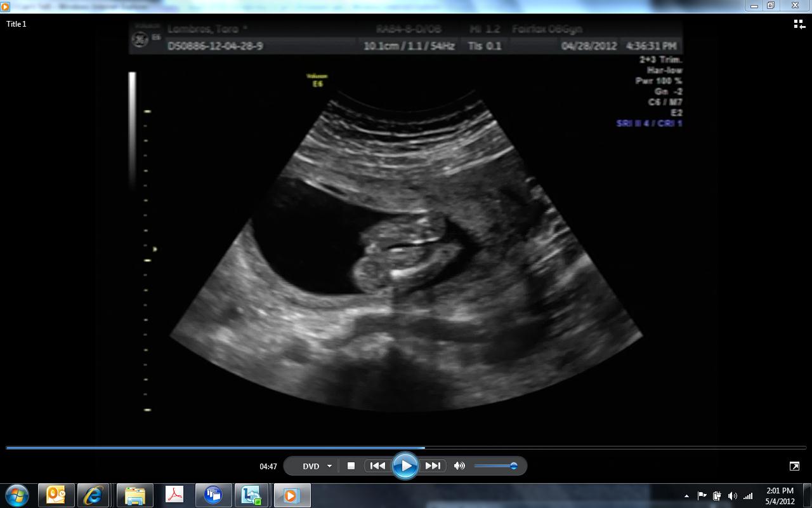Open the DVD menu dropdown arrow
The image size is (812, 508).
[x=329, y=466]
